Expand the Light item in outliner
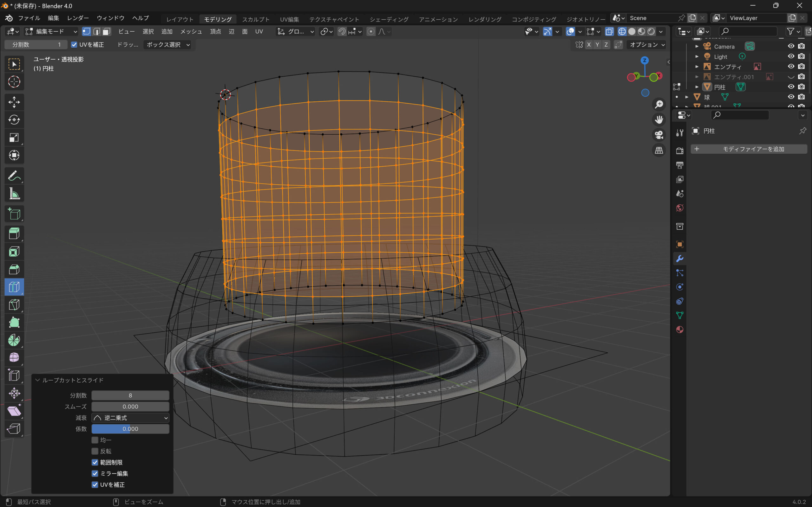The image size is (812, 507). pos(697,57)
